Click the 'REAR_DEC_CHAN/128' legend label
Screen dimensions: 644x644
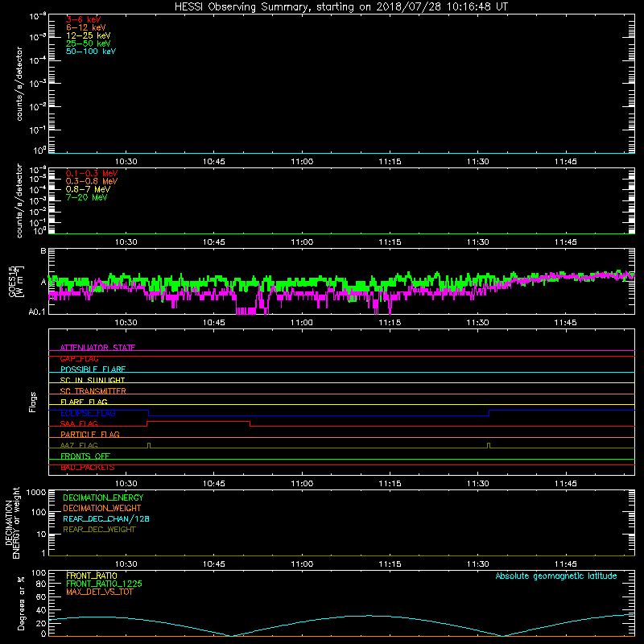(106, 518)
